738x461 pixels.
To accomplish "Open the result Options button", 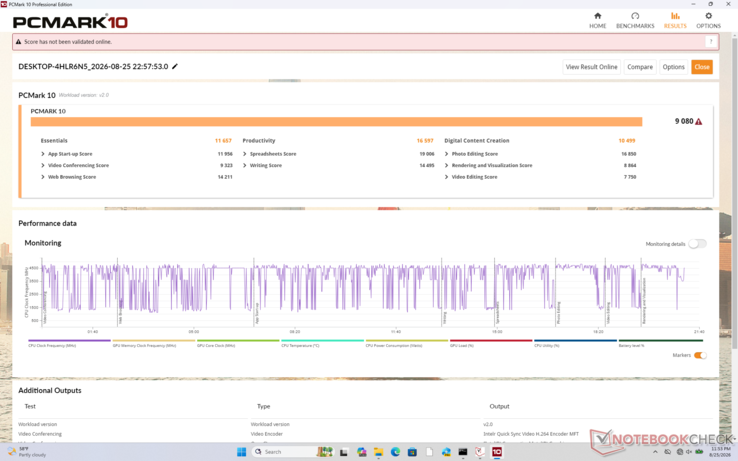I will [x=673, y=67].
